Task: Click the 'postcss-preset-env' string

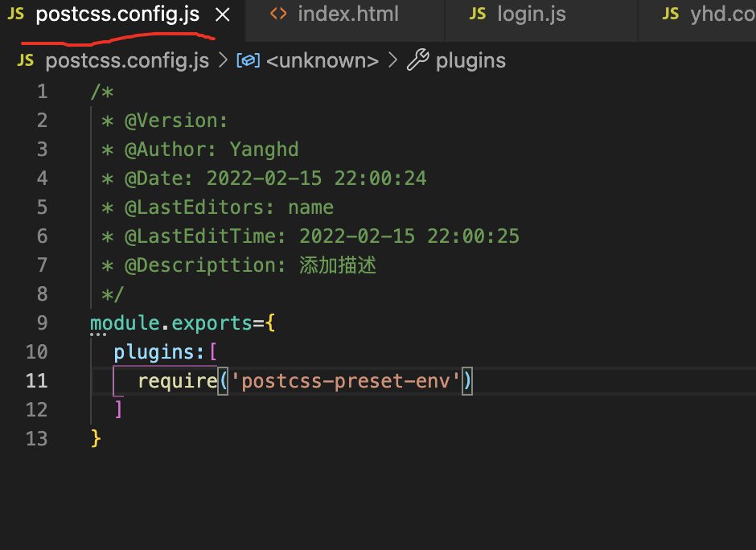Action: pos(346,381)
